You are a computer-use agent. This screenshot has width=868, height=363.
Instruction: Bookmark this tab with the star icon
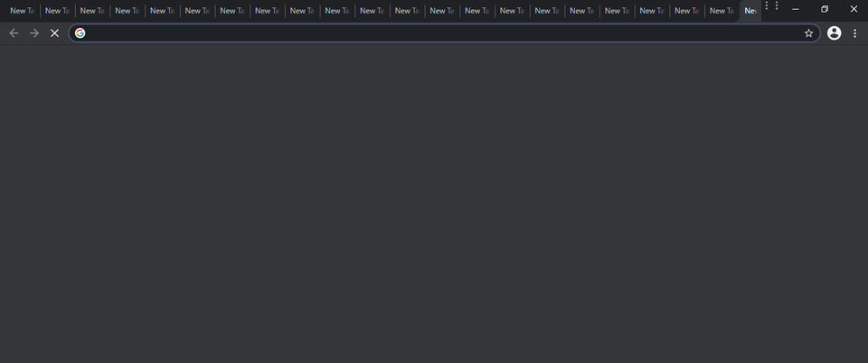808,33
